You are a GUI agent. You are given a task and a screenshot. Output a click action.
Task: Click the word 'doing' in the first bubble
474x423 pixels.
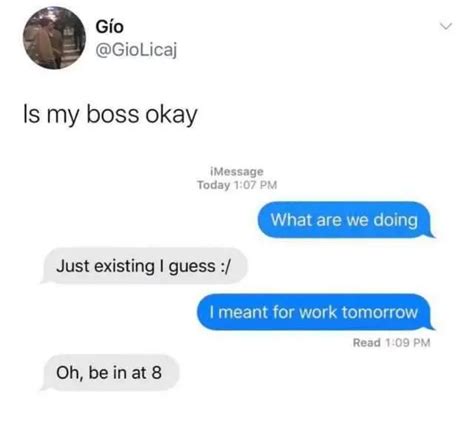coord(396,220)
